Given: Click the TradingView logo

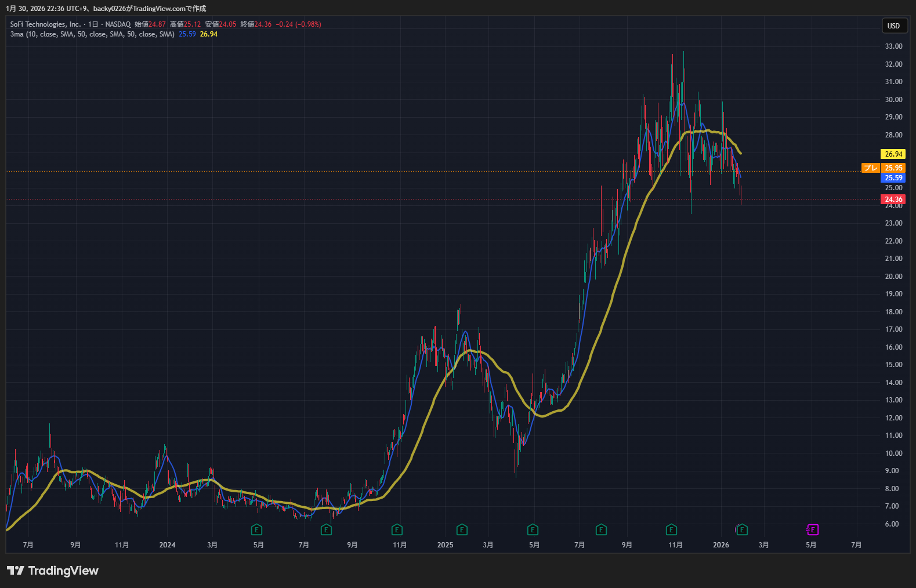Looking at the screenshot, I should tap(53, 571).
